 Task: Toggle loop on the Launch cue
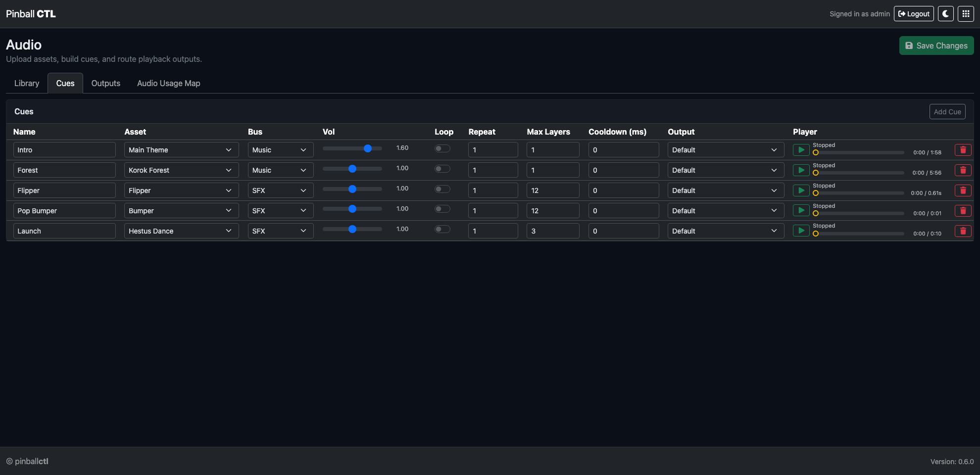pyautogui.click(x=442, y=229)
